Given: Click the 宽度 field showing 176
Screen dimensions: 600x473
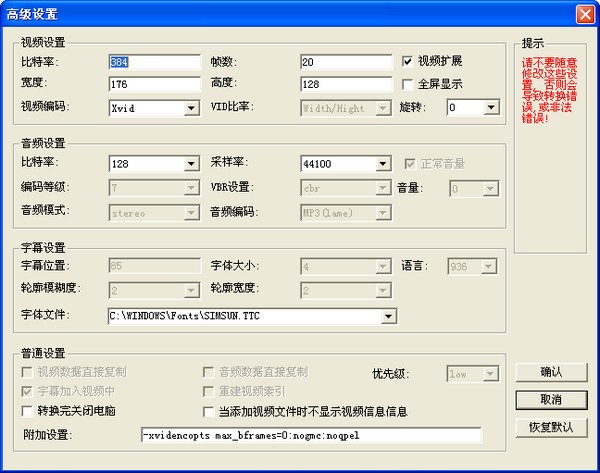Looking at the screenshot, I should point(155,84).
